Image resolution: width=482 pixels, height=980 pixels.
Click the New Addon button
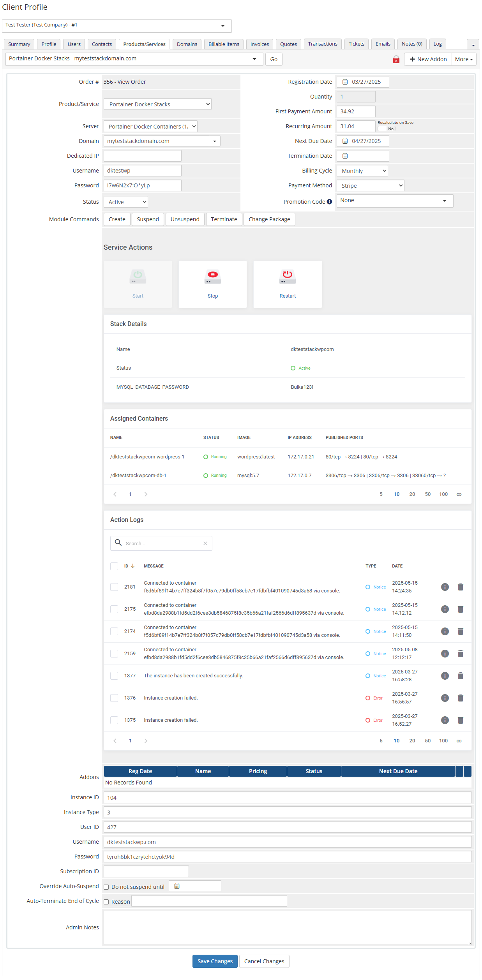click(428, 59)
